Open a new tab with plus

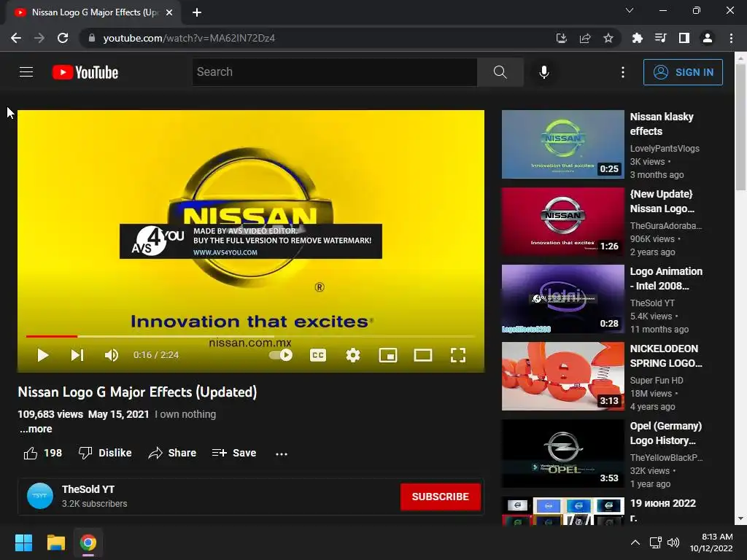[197, 12]
